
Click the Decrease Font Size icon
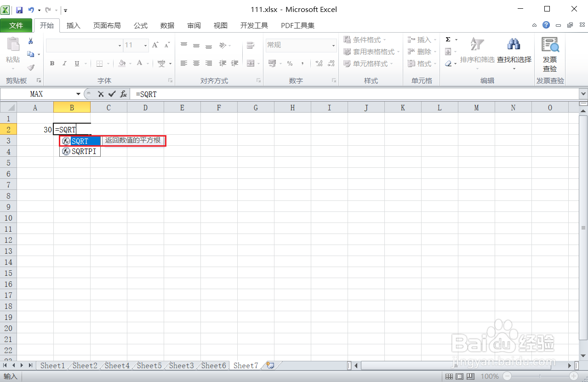tap(167, 45)
